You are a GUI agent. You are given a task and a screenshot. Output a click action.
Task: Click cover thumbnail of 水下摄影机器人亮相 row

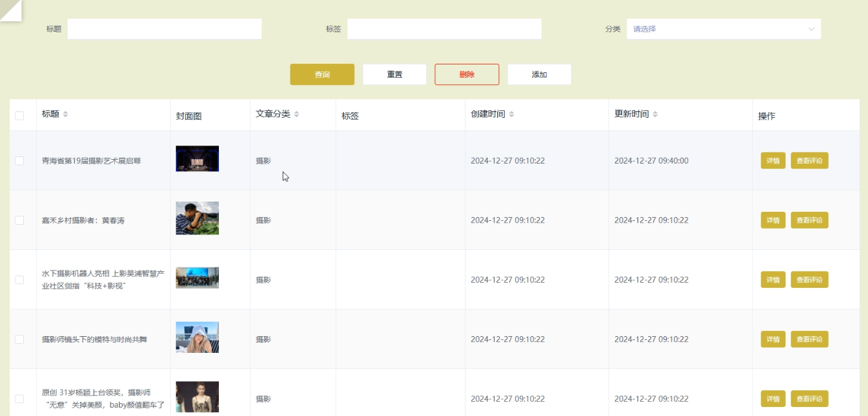click(197, 278)
